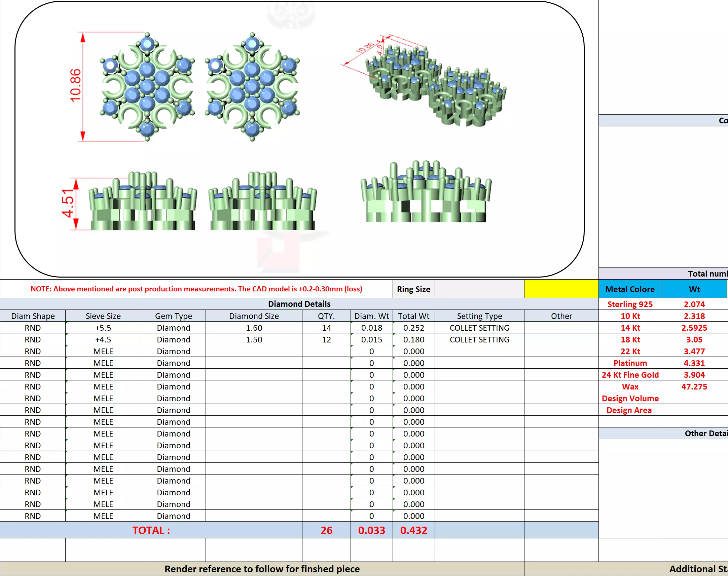Click the Render reference heading bar
The width and height of the screenshot is (728, 576).
262,569
